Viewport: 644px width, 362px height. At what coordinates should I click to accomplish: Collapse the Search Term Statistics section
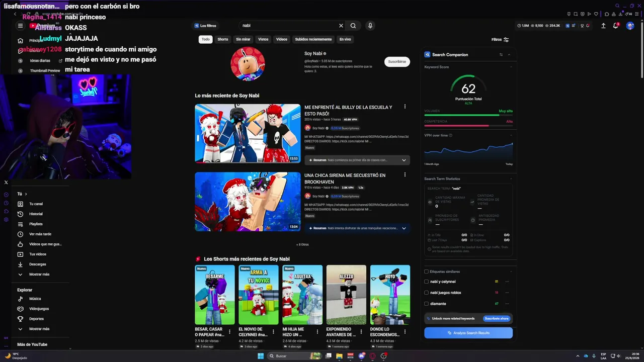511,178
